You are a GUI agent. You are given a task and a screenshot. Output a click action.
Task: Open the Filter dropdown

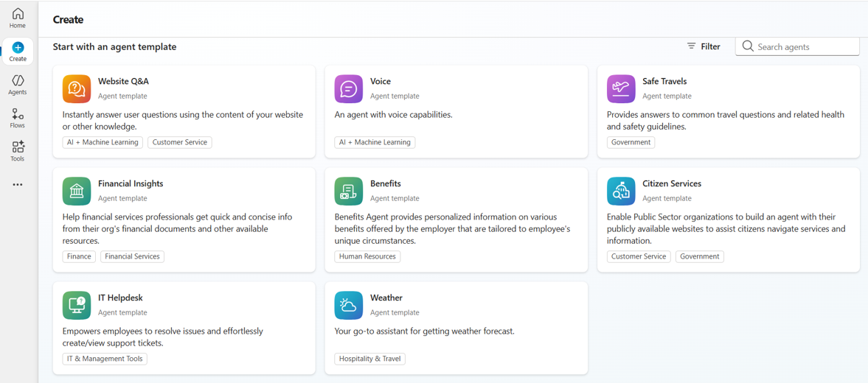(x=704, y=46)
